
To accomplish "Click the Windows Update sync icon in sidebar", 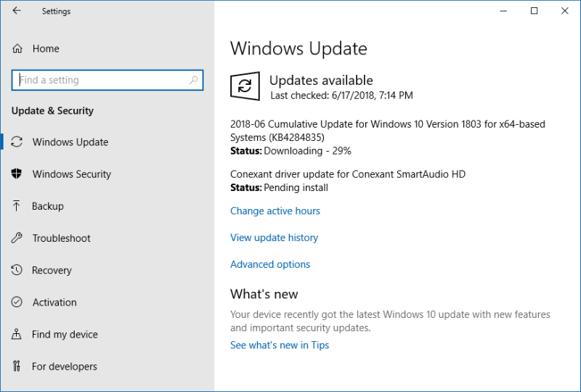I will coord(17,142).
